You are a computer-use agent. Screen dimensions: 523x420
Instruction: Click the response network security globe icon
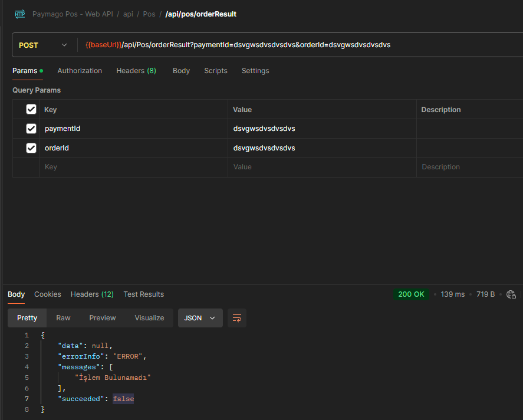[x=511, y=294]
